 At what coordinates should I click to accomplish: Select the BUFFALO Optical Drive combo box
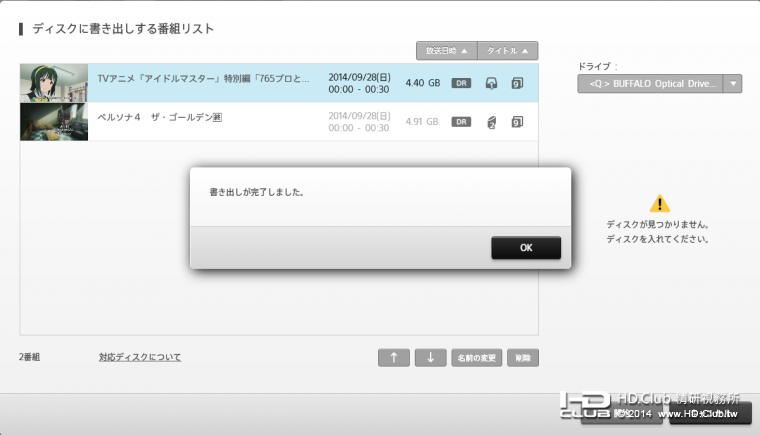[650, 84]
